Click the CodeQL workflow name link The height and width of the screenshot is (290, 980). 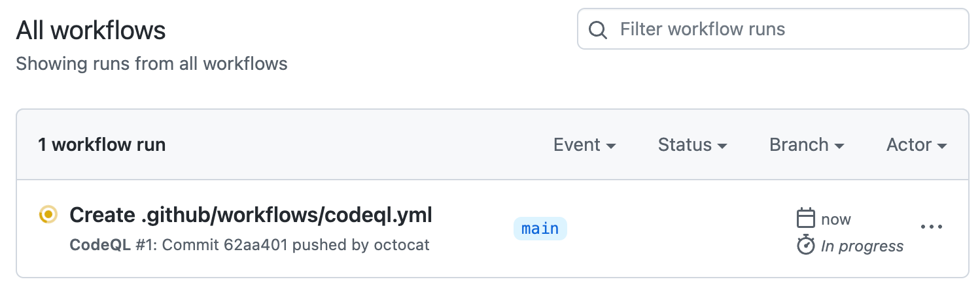[99, 246]
